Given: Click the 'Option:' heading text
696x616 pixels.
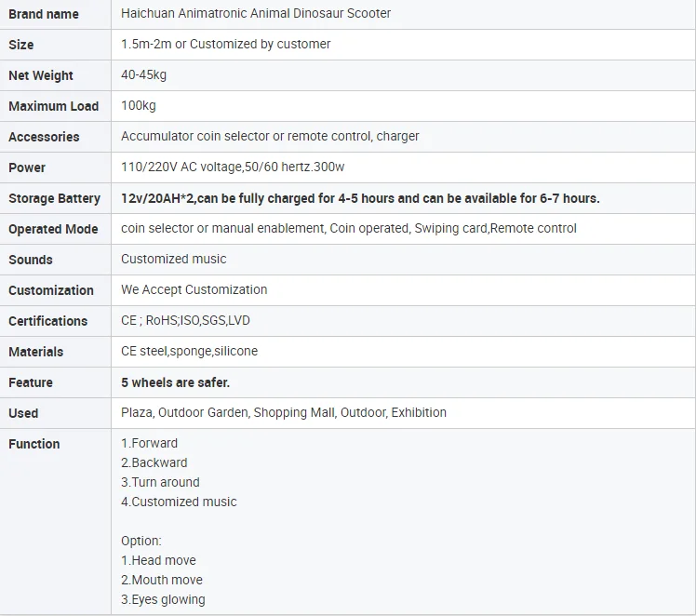Looking at the screenshot, I should click(141, 541).
